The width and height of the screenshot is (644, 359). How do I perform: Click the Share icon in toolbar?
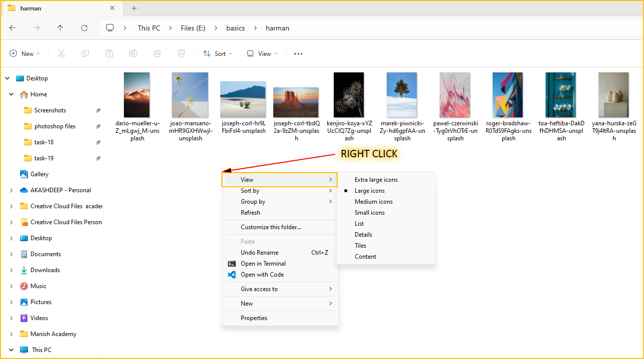pyautogui.click(x=157, y=54)
